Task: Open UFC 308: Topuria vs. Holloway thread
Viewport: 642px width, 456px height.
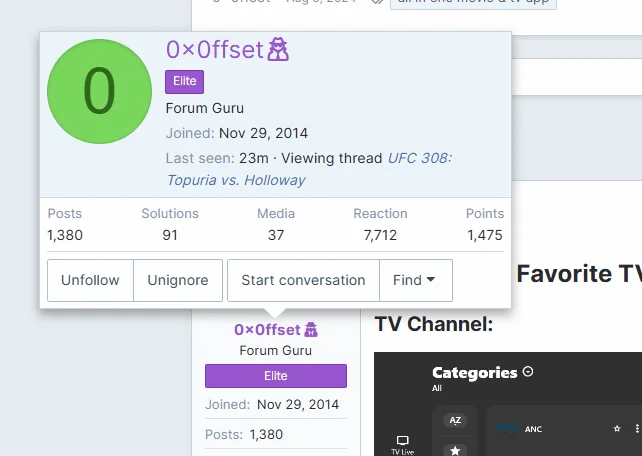Action: (309, 169)
